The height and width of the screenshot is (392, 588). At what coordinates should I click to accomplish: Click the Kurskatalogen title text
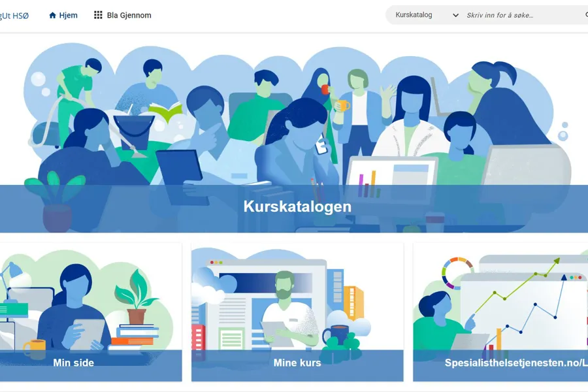(x=297, y=206)
